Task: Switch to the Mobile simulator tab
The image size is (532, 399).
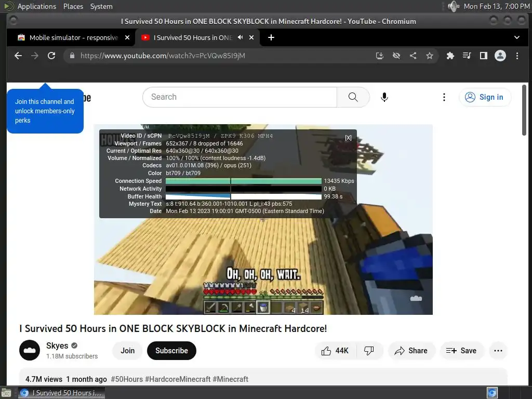Action: pos(74,37)
